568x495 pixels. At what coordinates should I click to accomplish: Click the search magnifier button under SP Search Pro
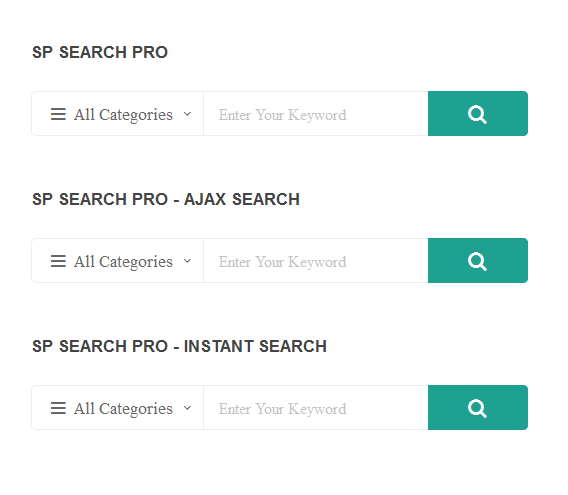point(478,113)
